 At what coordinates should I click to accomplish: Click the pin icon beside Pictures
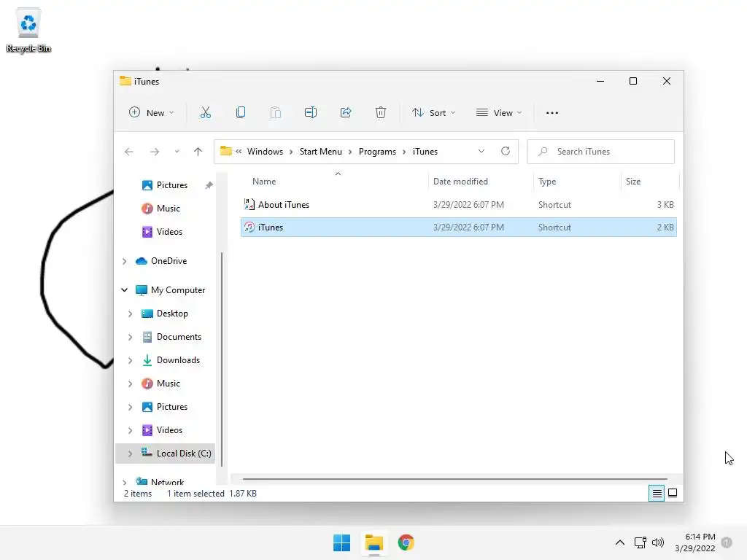[209, 185]
